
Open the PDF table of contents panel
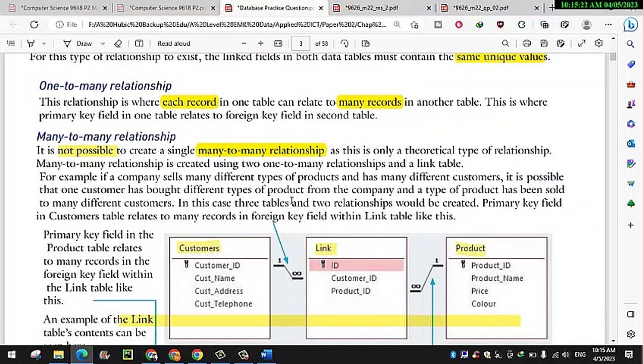tap(10, 43)
